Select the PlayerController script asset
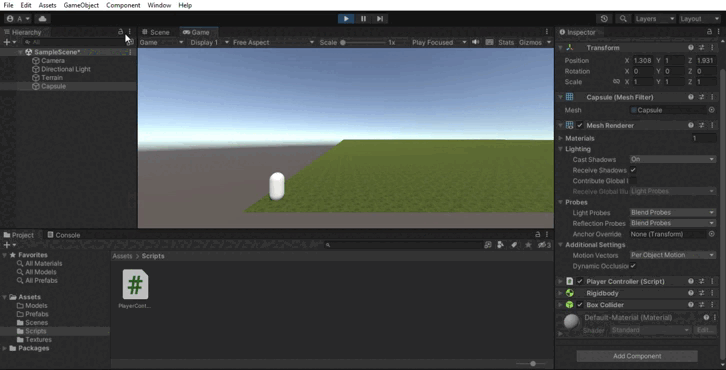 (x=135, y=289)
